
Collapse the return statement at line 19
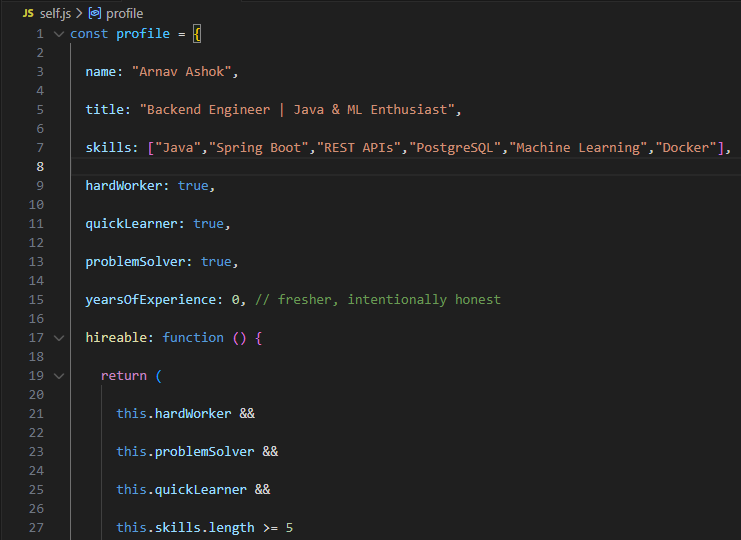click(59, 376)
